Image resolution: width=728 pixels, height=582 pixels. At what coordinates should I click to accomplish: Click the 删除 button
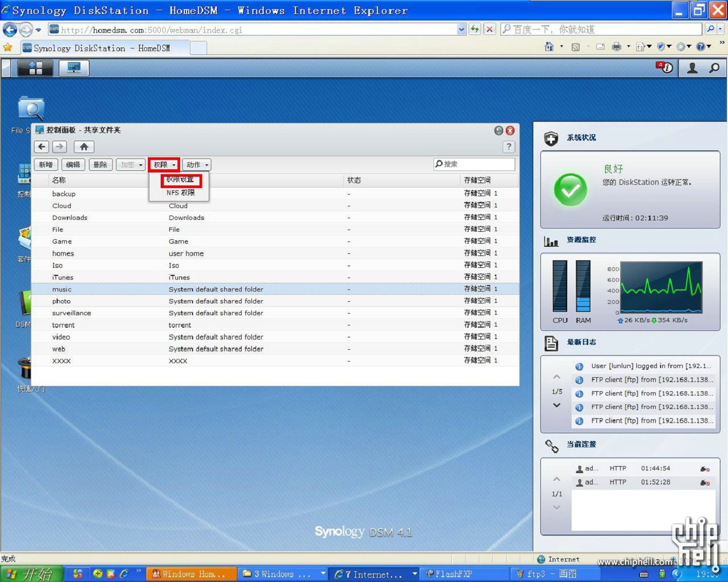[100, 165]
